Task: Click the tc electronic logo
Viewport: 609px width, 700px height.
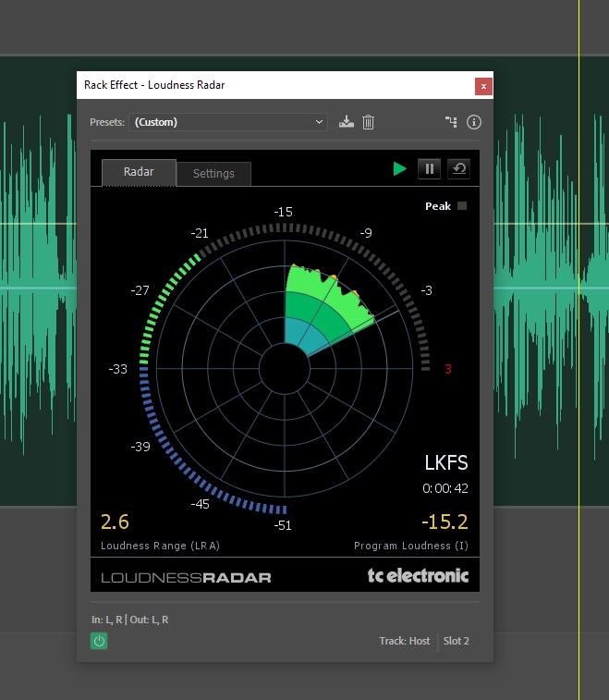Action: [418, 576]
